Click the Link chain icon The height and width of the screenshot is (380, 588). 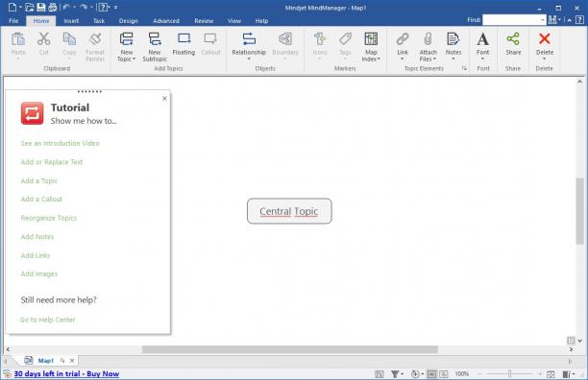[x=403, y=39]
